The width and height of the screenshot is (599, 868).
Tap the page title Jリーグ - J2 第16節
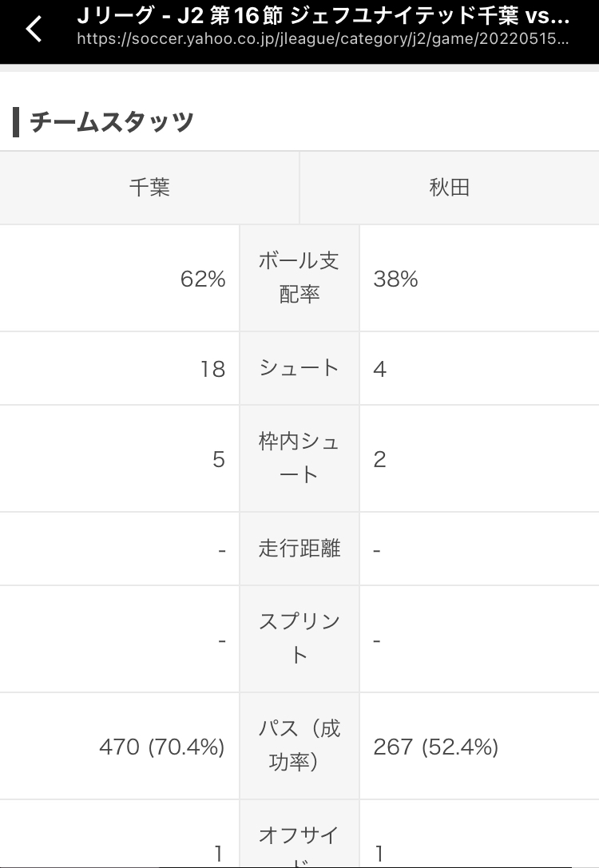323,17
